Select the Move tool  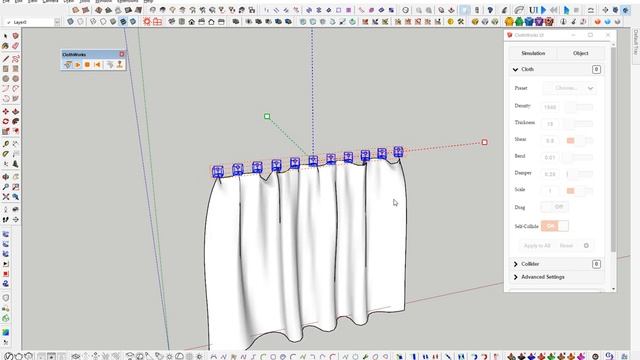[x=5, y=111]
